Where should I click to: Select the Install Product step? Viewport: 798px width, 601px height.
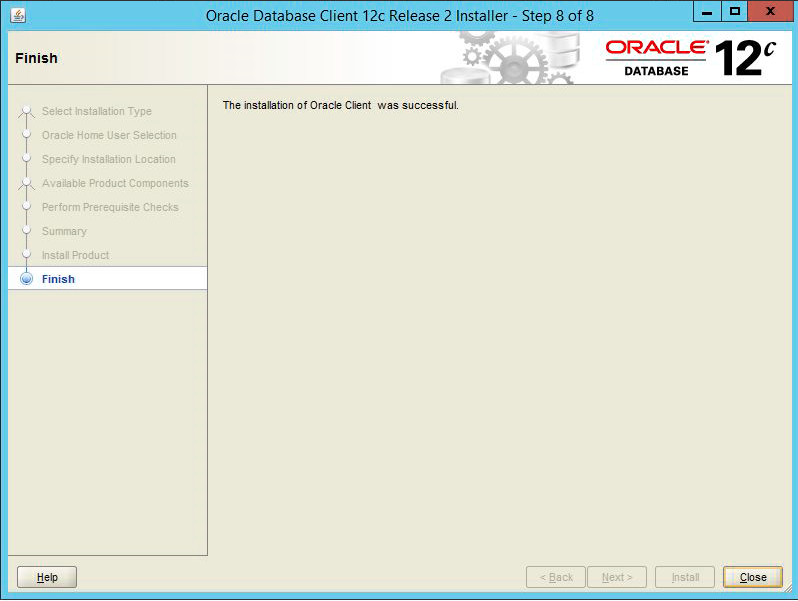coord(75,255)
